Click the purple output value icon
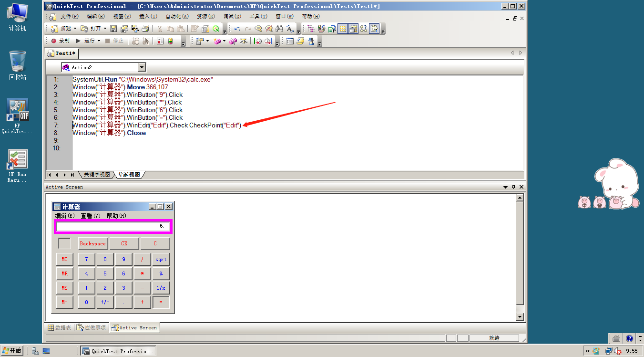 217,41
